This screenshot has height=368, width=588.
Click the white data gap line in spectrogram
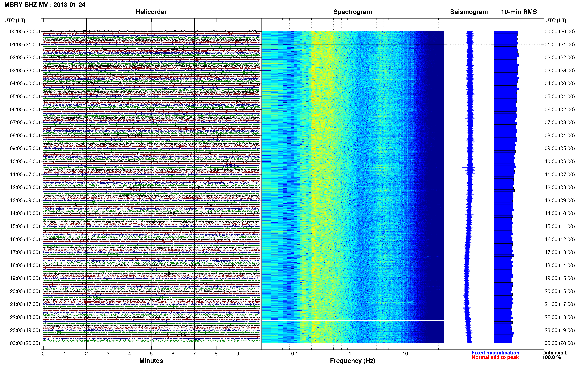click(x=353, y=321)
